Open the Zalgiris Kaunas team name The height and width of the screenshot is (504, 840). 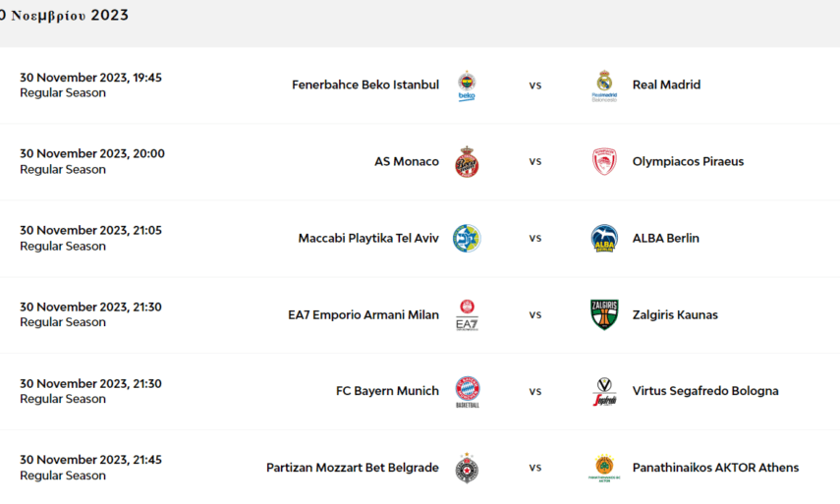pyautogui.click(x=675, y=315)
